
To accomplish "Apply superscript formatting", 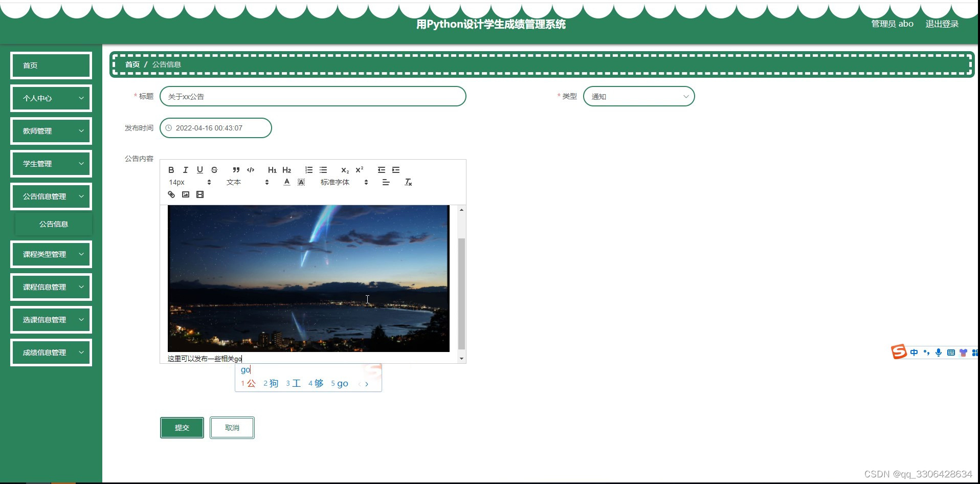I will (360, 170).
